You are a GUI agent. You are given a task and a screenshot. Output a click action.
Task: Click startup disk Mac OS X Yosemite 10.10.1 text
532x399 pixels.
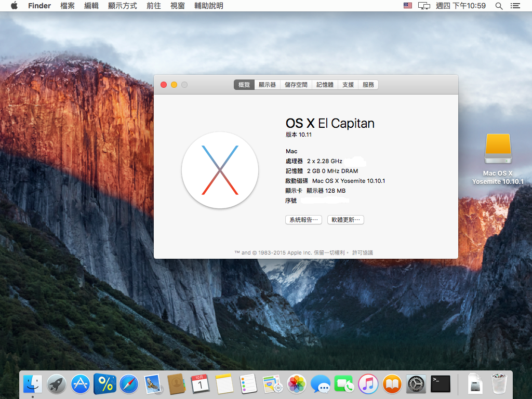coord(349,181)
